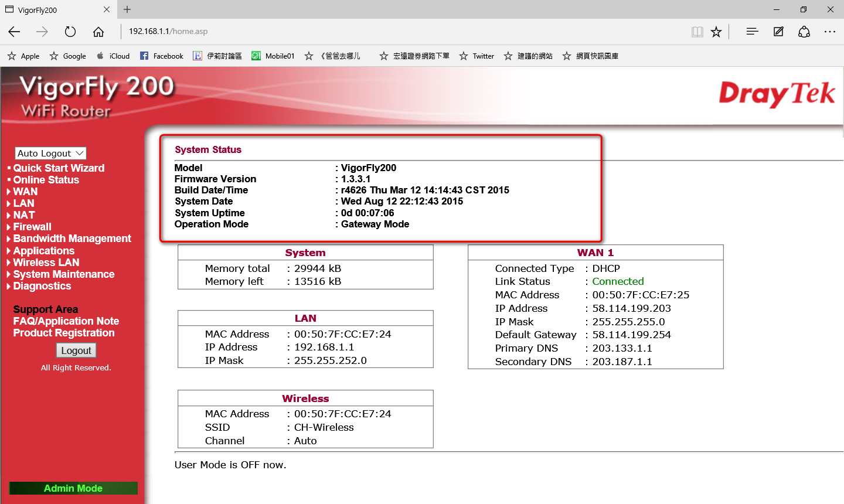Image resolution: width=844 pixels, height=504 pixels.
Task: Open the Facebook bookmark
Action: pyautogui.click(x=162, y=56)
